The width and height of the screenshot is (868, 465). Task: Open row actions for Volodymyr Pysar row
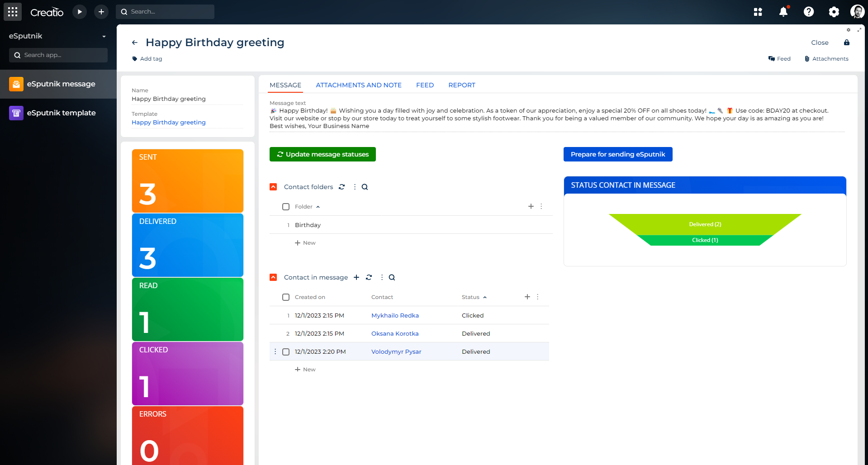click(275, 351)
